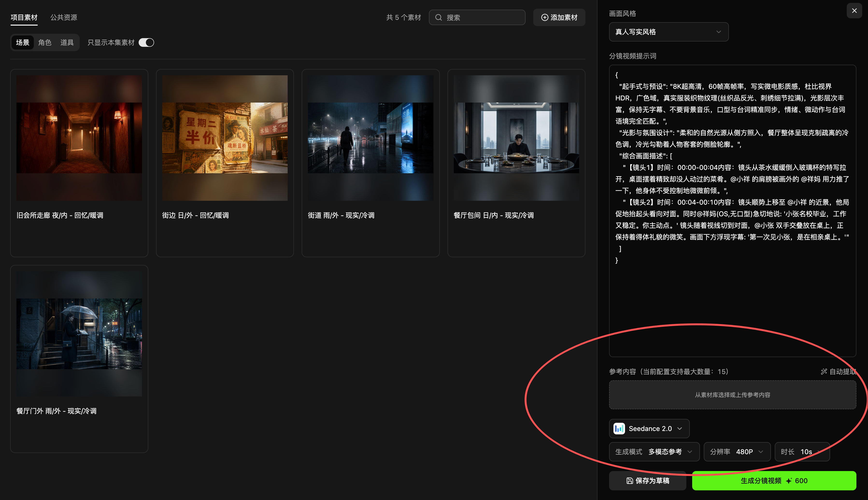Click the 添加素材 button
The image size is (868, 500).
click(x=559, y=18)
